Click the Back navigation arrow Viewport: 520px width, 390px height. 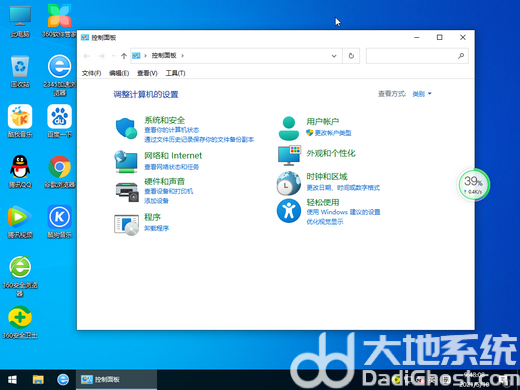click(x=87, y=56)
